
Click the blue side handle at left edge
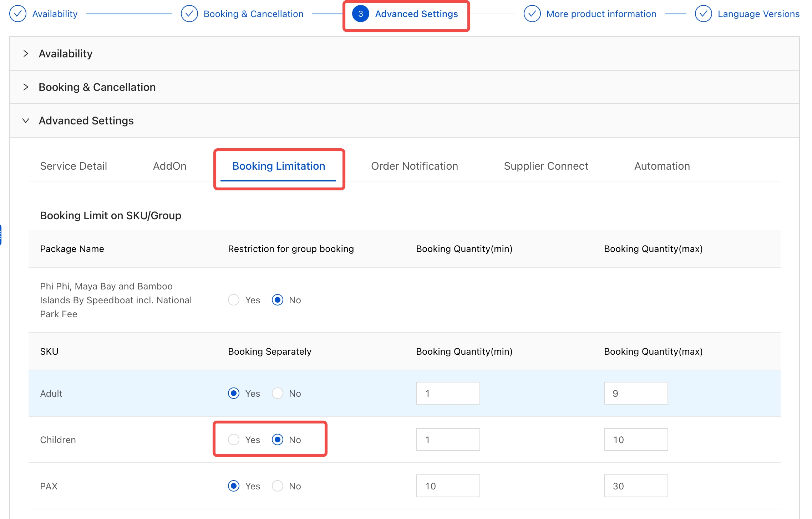(1, 235)
